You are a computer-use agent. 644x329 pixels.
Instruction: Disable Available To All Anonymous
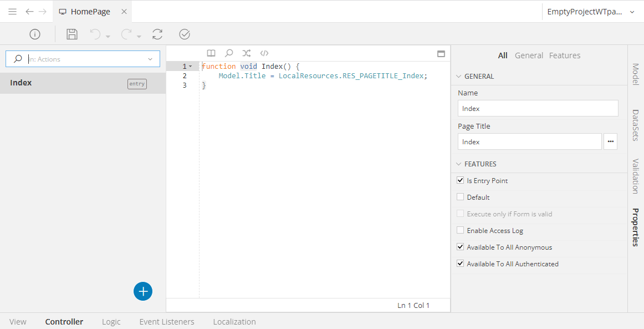click(460, 247)
